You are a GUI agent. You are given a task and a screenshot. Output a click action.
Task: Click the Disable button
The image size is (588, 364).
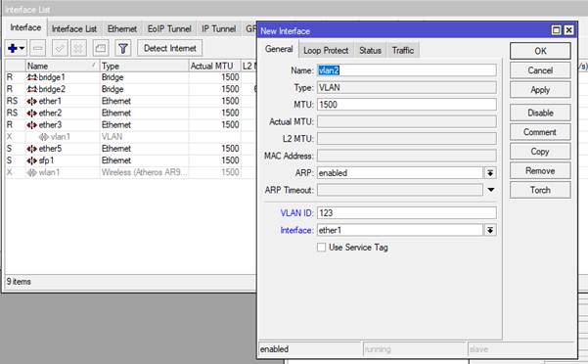[x=540, y=113]
